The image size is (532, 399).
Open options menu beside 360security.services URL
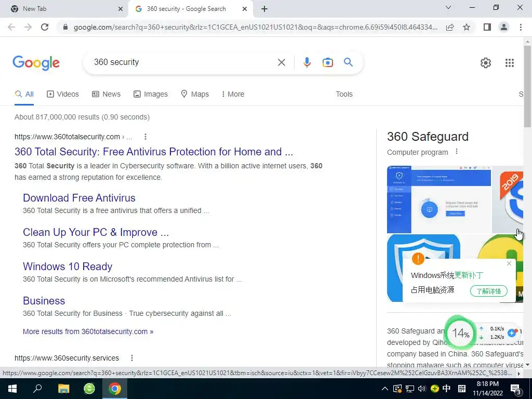(131, 358)
